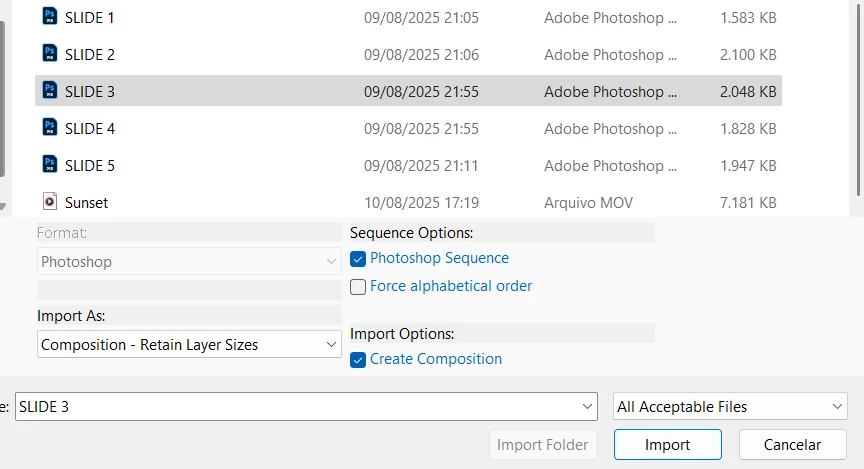Viewport: 864px width, 469px height.
Task: Enable Force alphabetical order checkbox
Action: (x=358, y=287)
